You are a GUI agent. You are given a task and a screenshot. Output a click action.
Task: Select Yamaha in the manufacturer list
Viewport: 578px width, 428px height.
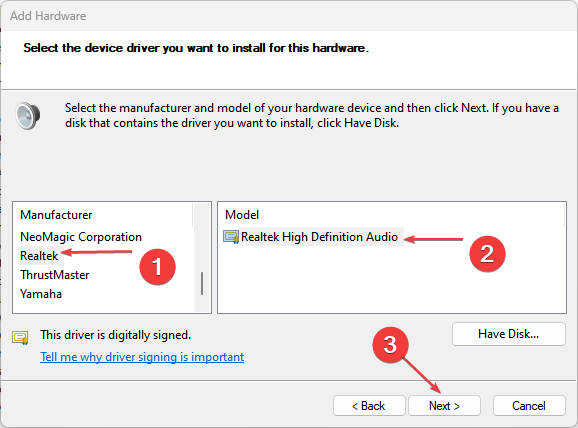click(x=41, y=294)
